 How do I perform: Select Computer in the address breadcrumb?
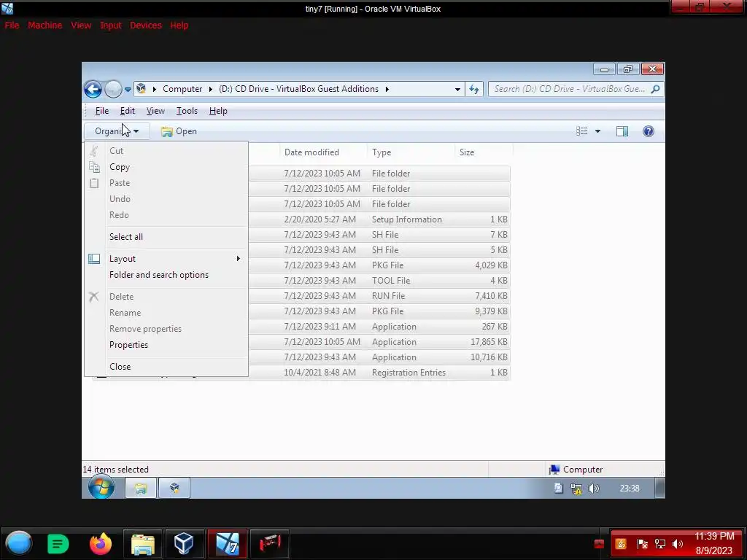[182, 89]
